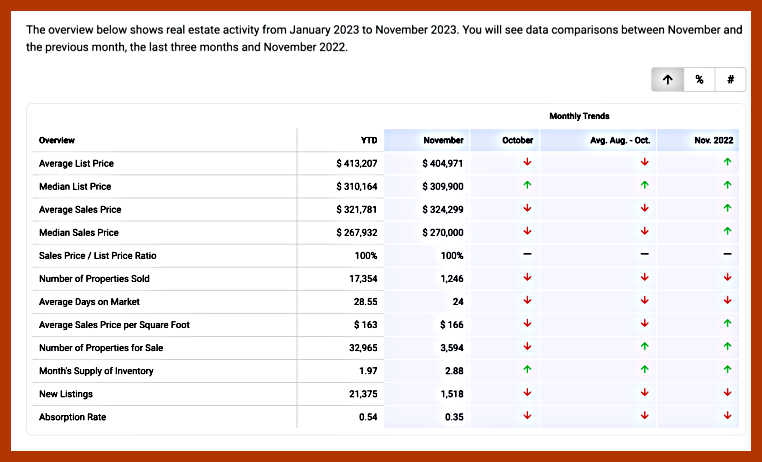This screenshot has height=462, width=762.
Task: Select the New Listings row label
Action: click(x=65, y=393)
